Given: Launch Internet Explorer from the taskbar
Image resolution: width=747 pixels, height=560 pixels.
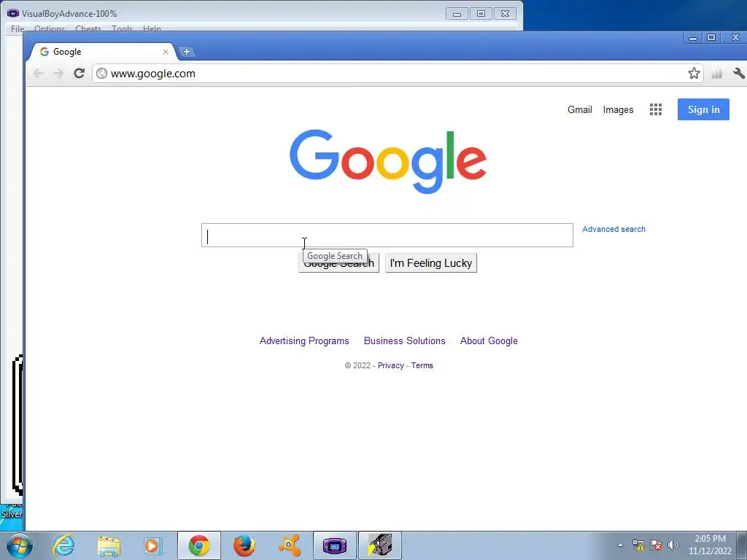Looking at the screenshot, I should tap(64, 545).
